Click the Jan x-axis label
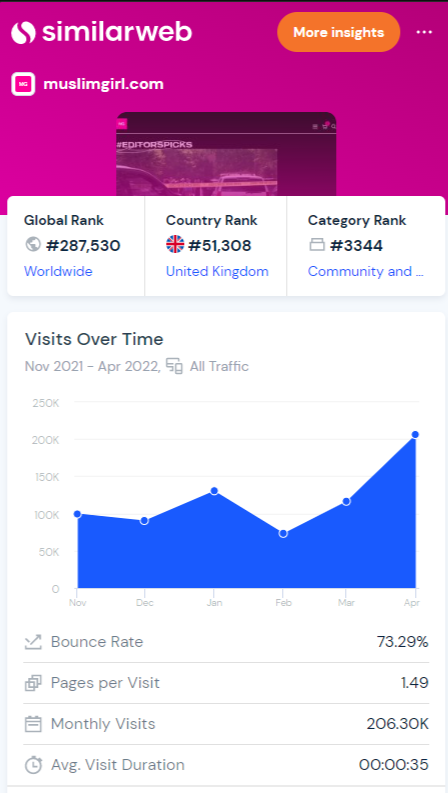This screenshot has height=793, width=448. (x=214, y=603)
